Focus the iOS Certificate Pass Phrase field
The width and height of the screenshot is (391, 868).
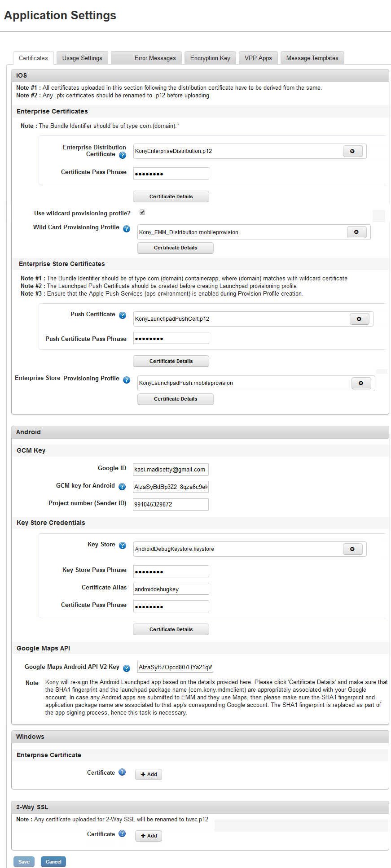click(171, 174)
